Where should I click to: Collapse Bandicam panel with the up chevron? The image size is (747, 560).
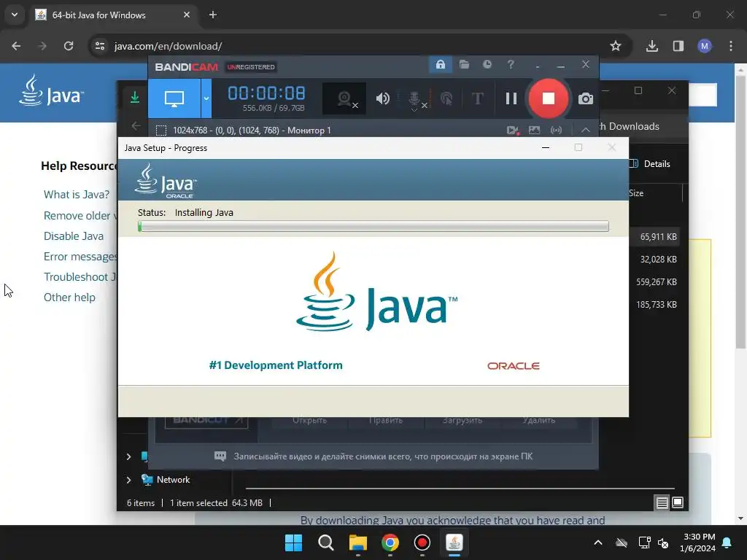[586, 130]
